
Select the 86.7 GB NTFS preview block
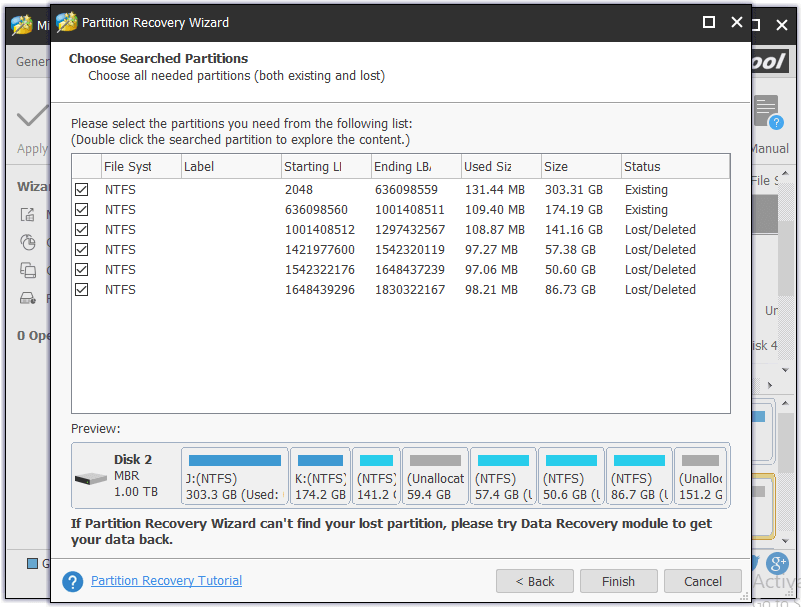639,476
